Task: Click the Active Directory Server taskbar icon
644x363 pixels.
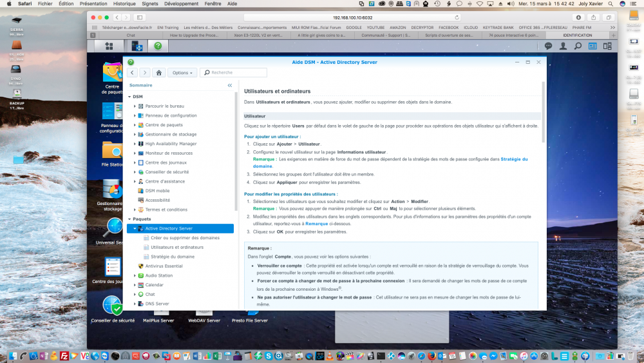Action: click(137, 46)
